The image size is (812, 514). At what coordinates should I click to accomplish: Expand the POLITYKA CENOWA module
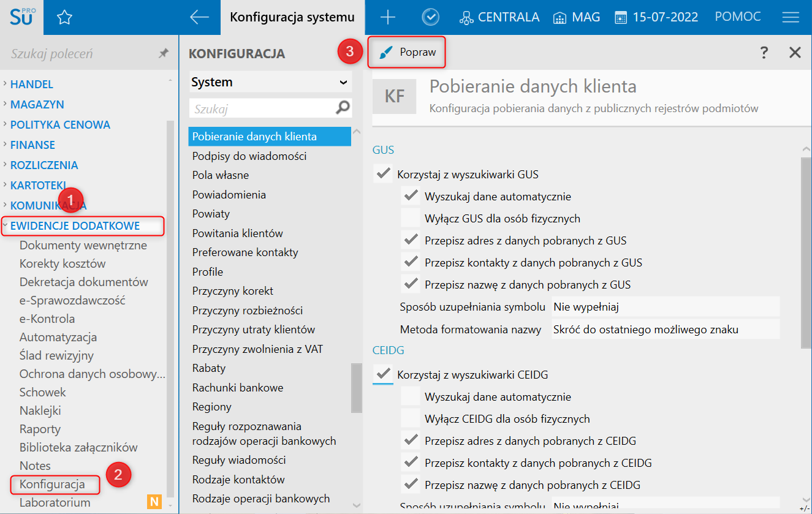(x=60, y=124)
